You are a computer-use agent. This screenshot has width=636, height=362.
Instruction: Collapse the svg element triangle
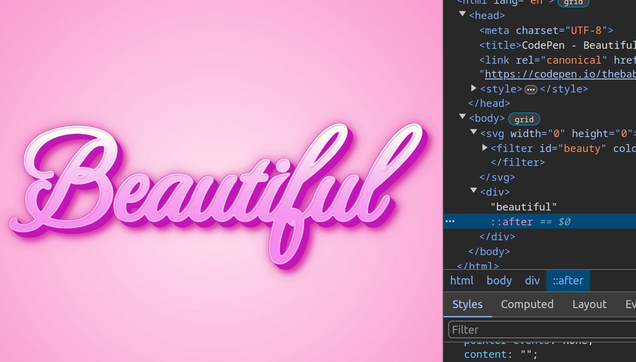473,132
